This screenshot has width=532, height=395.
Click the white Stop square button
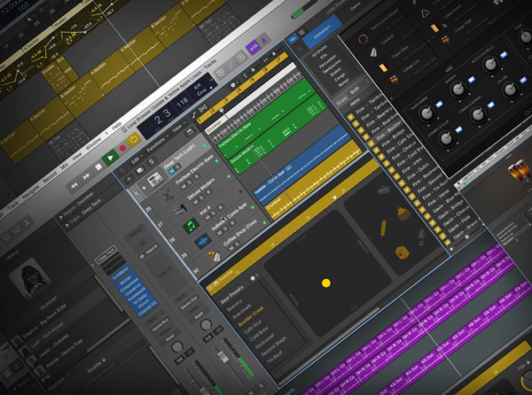click(x=98, y=167)
